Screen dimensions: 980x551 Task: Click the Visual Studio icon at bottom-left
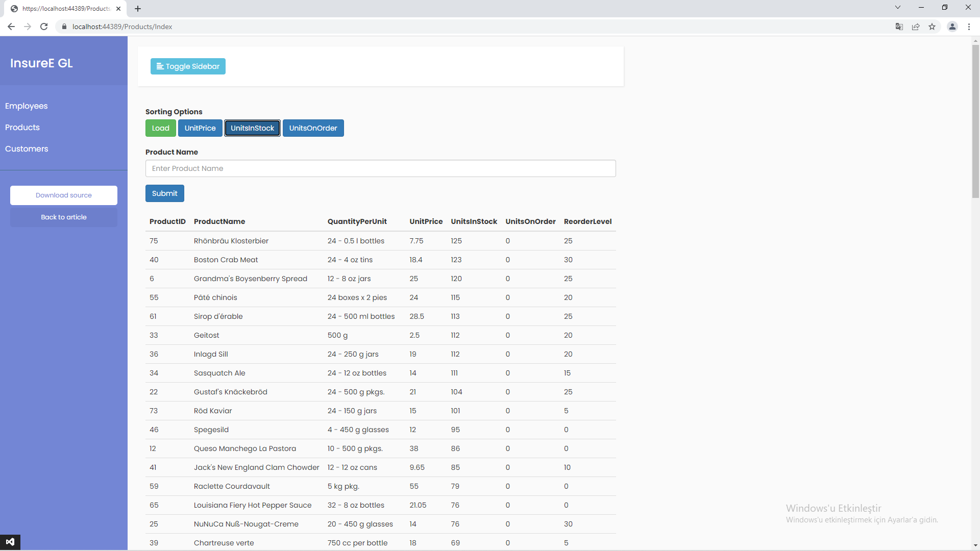(11, 542)
